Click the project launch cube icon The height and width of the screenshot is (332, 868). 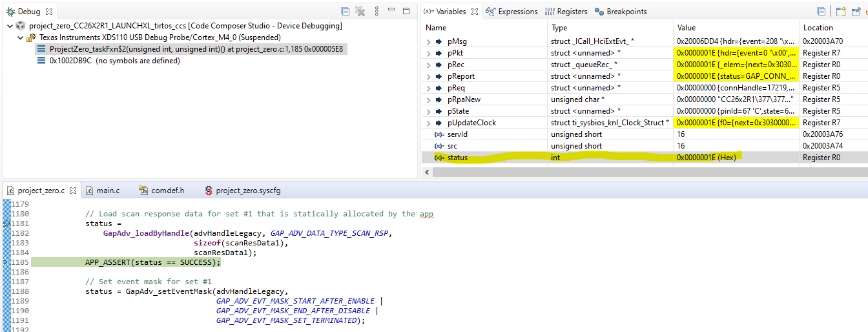click(21, 26)
